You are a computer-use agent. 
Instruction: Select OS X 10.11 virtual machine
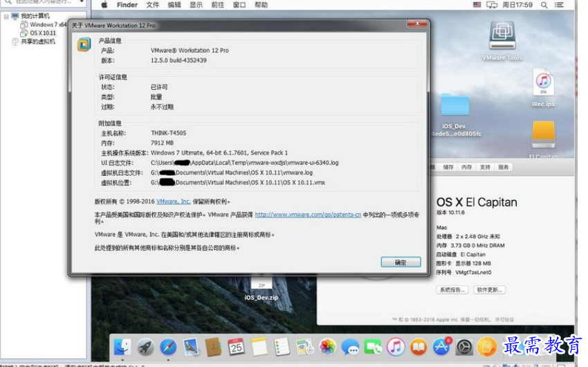[43, 33]
